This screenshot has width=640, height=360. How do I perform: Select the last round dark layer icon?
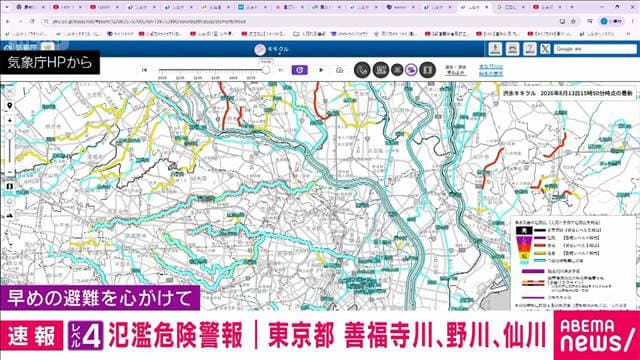427,70
